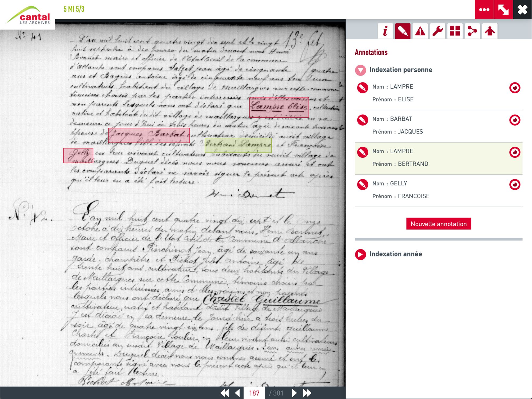
Task: Jump to the first page double arrow
Action: [x=225, y=393]
